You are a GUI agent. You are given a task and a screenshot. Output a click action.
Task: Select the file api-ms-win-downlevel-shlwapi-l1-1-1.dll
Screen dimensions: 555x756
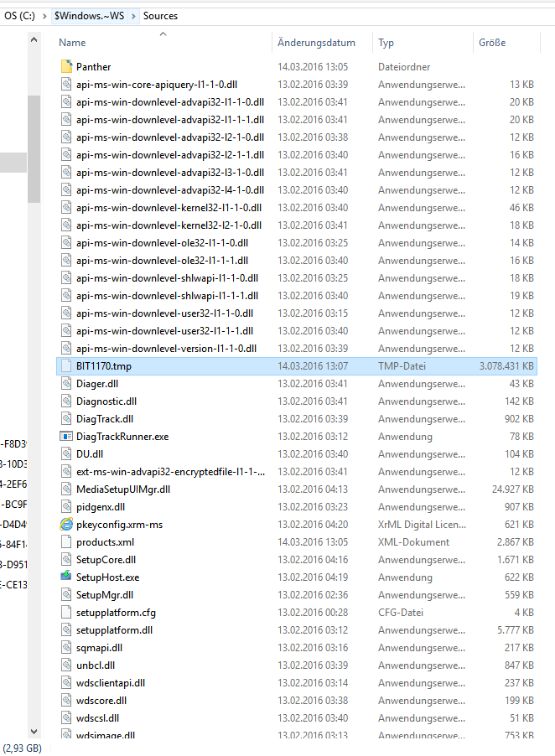click(x=168, y=296)
